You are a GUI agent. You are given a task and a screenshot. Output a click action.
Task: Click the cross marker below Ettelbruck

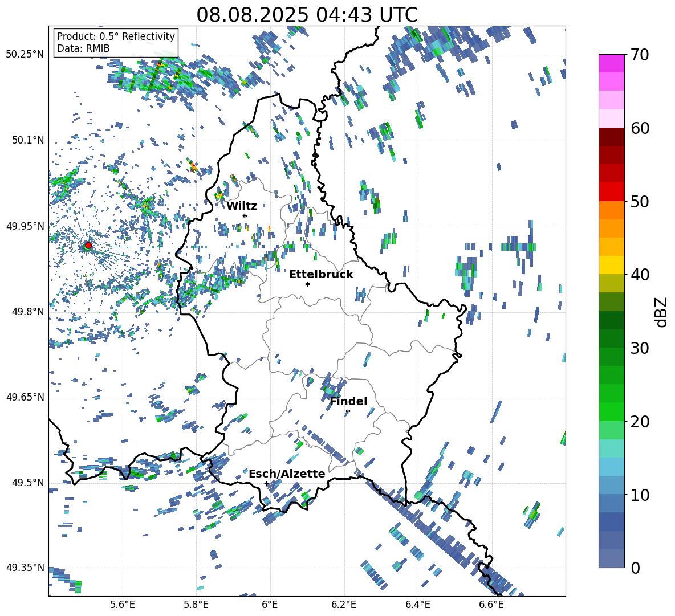[x=307, y=284]
